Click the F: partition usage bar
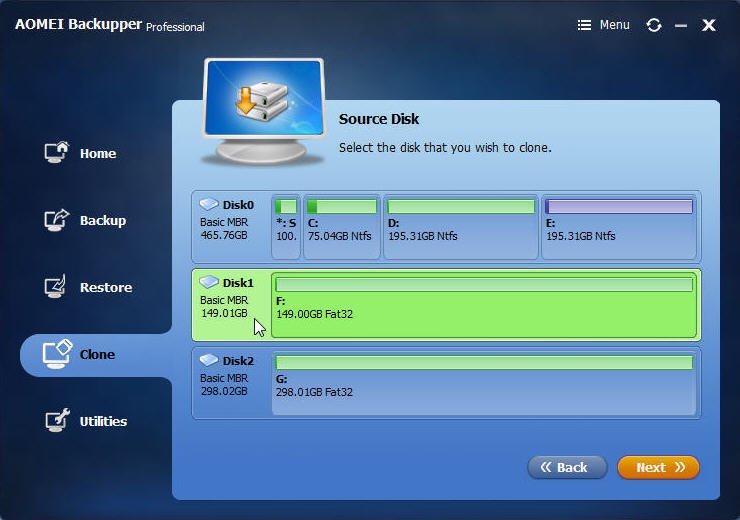This screenshot has height=520, width=740. click(484, 285)
